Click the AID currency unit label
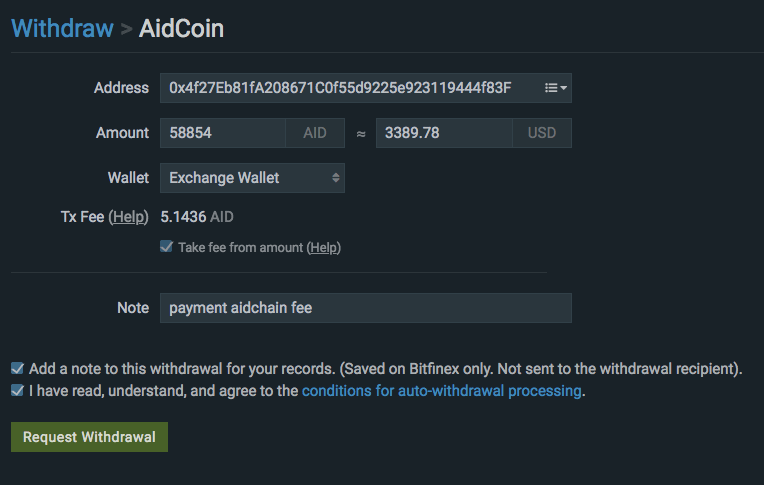Viewport: 764px width, 485px height. point(314,133)
